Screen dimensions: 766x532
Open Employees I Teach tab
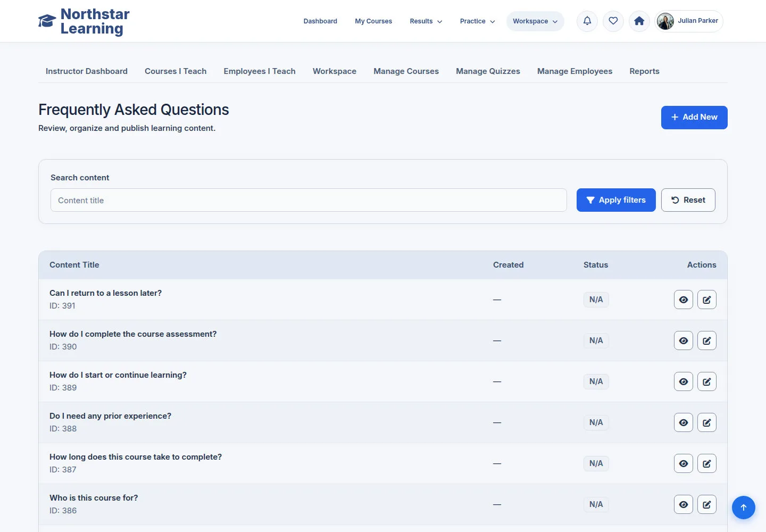[x=260, y=71]
